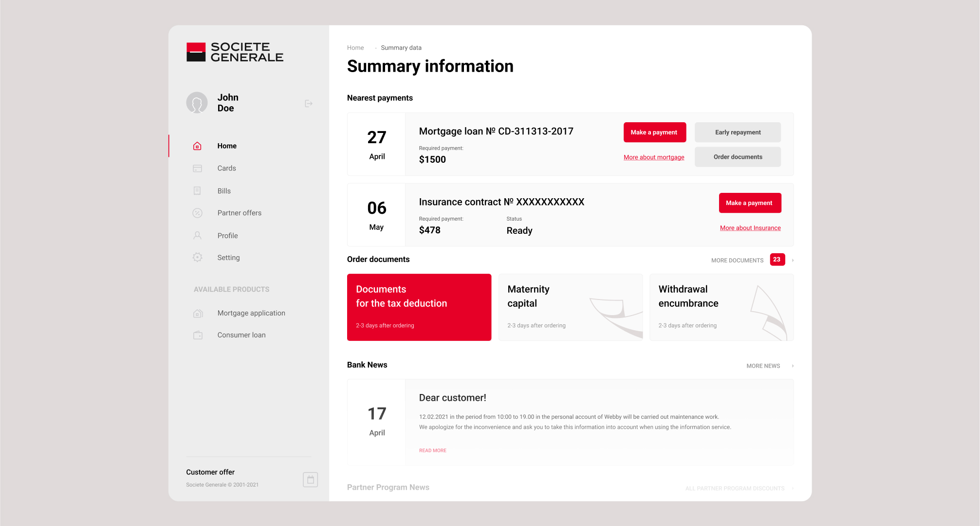This screenshot has height=526, width=980.
Task: Click the Mortgage application house icon
Action: (198, 313)
